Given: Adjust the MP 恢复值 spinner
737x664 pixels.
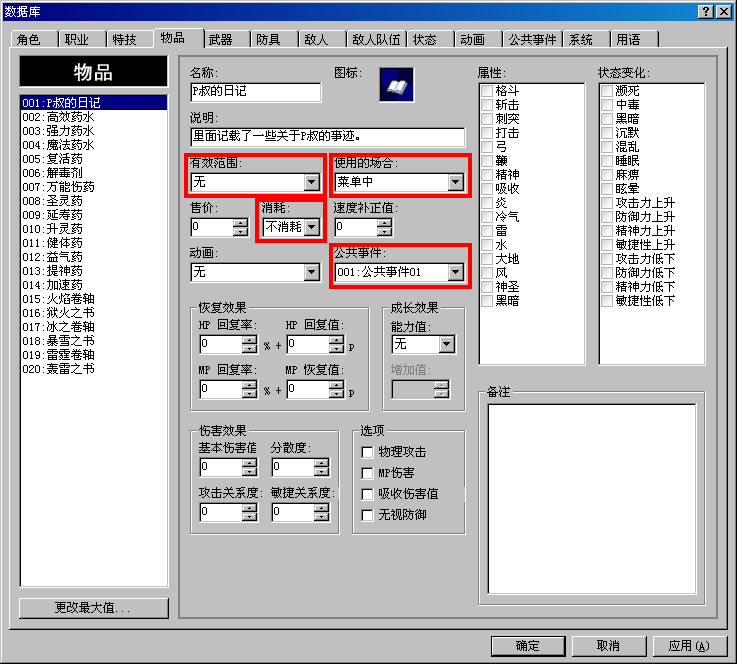Looking at the screenshot, I should tap(337, 389).
